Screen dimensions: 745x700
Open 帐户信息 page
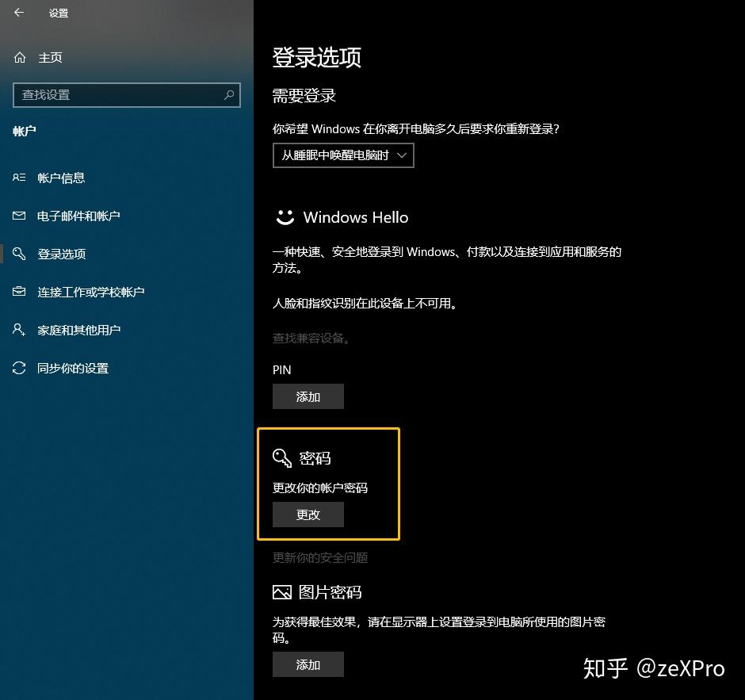[61, 178]
